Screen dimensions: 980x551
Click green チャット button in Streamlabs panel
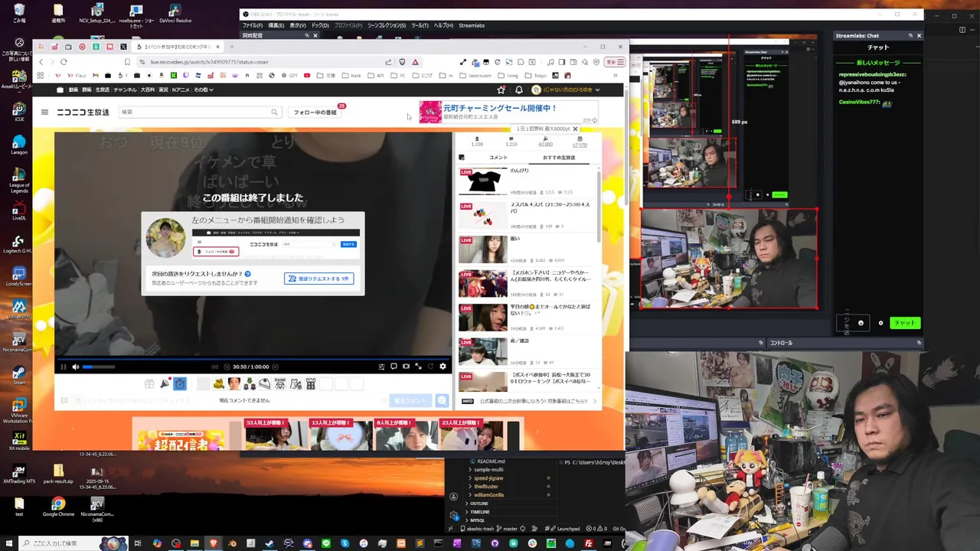click(905, 323)
